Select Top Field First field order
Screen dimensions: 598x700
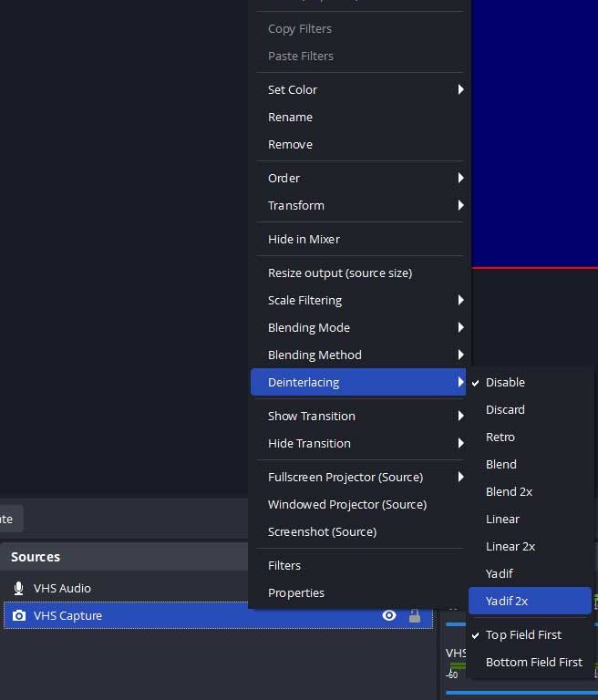523,634
